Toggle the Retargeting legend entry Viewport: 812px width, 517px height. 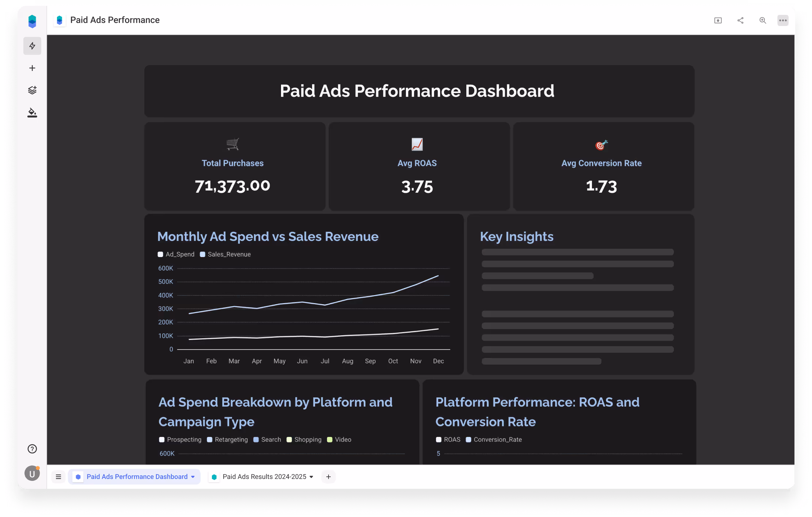tap(227, 439)
